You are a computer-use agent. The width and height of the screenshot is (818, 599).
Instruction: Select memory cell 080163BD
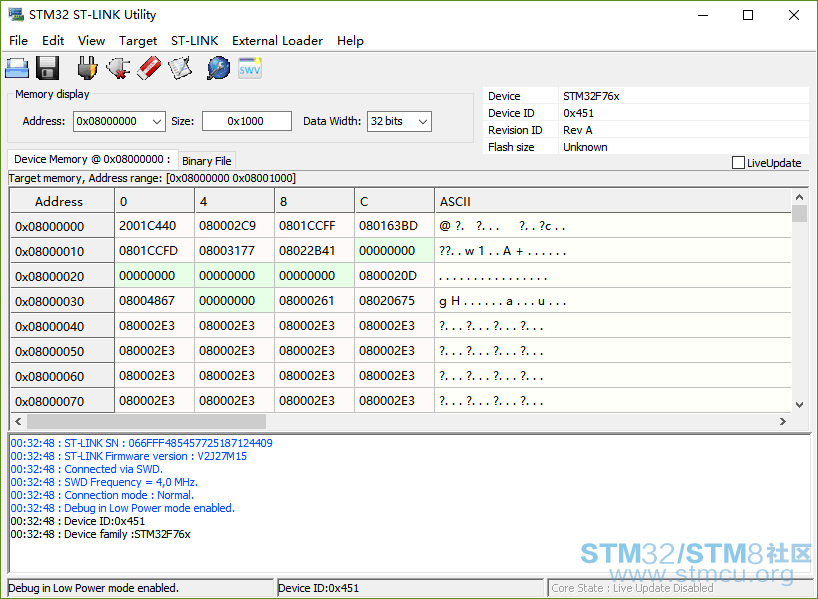(394, 226)
